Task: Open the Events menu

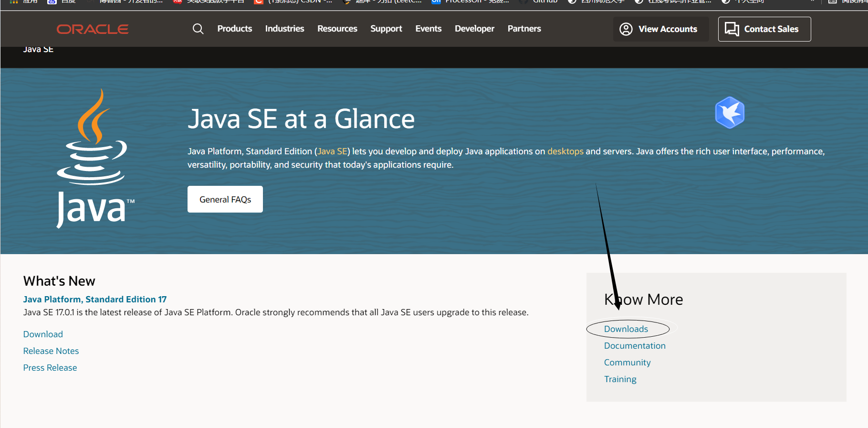Action: [429, 29]
